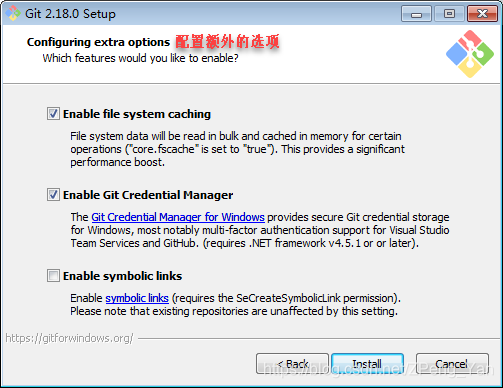Screen dimensions: 503x388
Task: Follow the symbolic links hyperlink
Action: tap(137, 298)
